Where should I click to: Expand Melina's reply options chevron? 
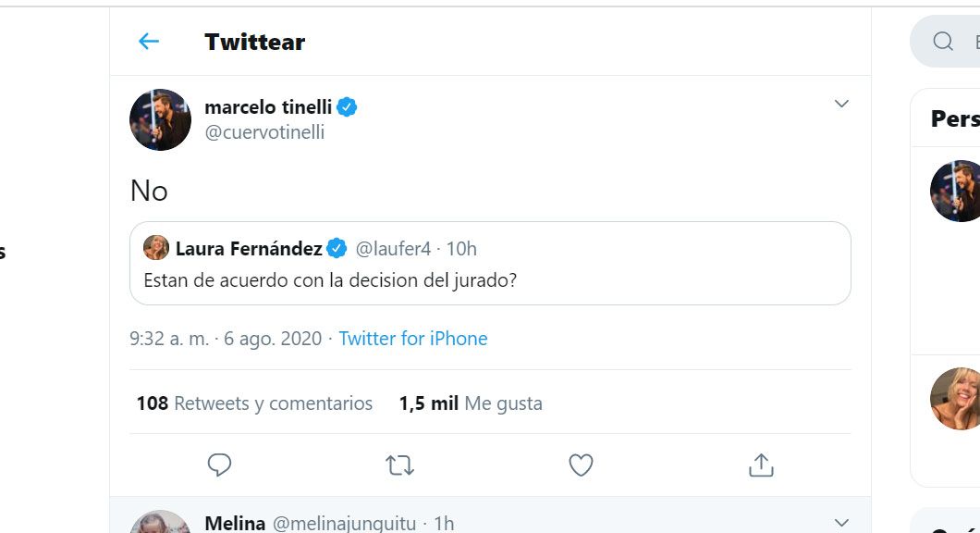pyautogui.click(x=841, y=522)
